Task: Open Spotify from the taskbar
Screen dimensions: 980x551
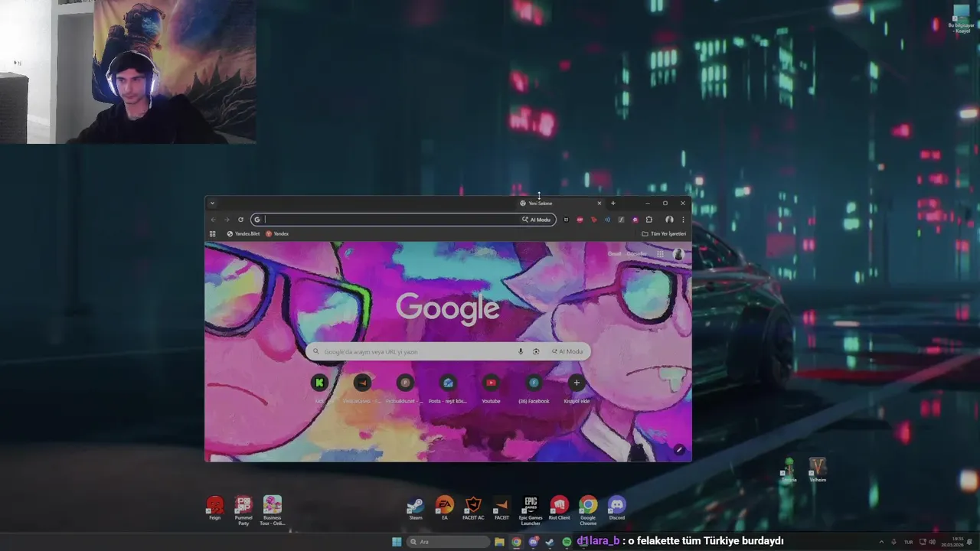Action: [567, 542]
